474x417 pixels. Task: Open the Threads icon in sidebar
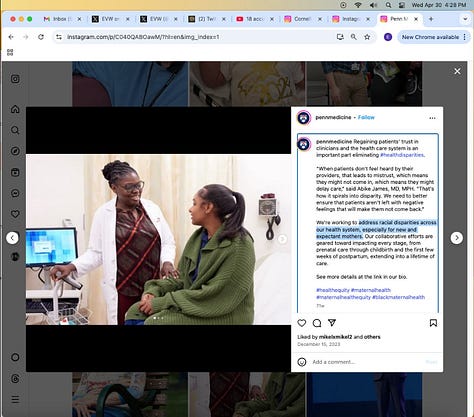[15, 378]
